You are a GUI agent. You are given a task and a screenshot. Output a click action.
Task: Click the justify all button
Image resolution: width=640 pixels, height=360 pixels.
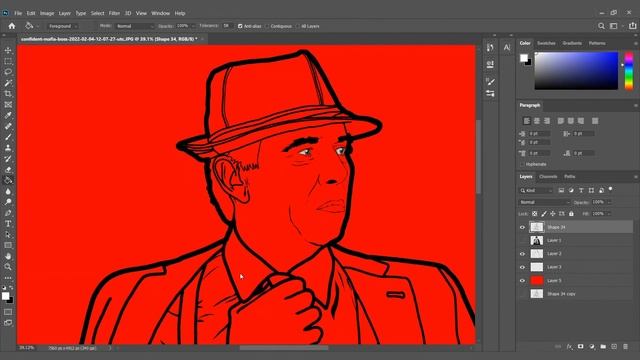(595, 121)
